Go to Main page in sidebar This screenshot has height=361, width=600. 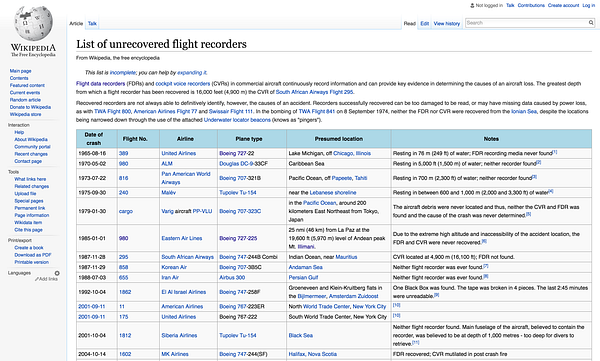click(x=21, y=71)
